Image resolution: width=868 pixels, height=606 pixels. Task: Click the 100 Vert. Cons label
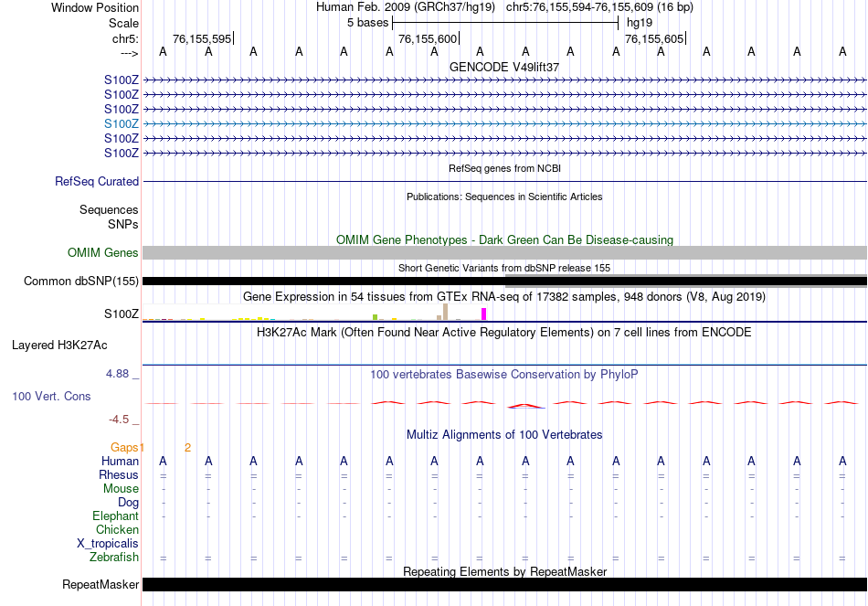click(51, 397)
